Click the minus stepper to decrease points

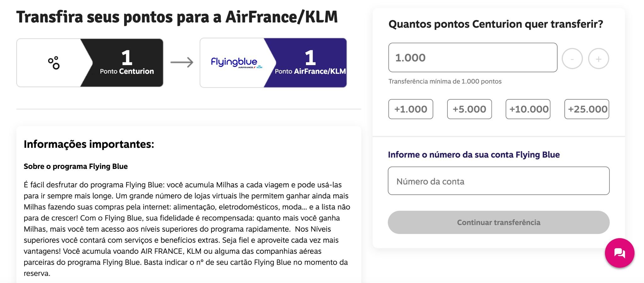pyautogui.click(x=572, y=58)
